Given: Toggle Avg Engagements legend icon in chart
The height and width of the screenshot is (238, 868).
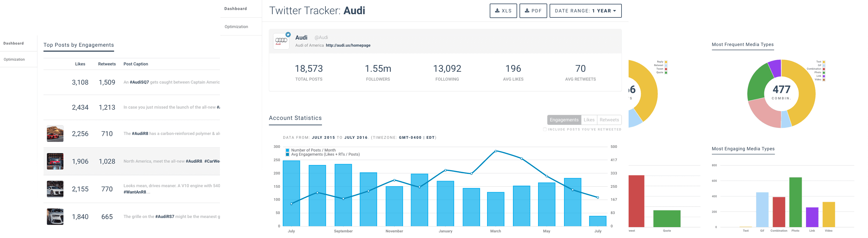Looking at the screenshot, I should click(x=287, y=154).
